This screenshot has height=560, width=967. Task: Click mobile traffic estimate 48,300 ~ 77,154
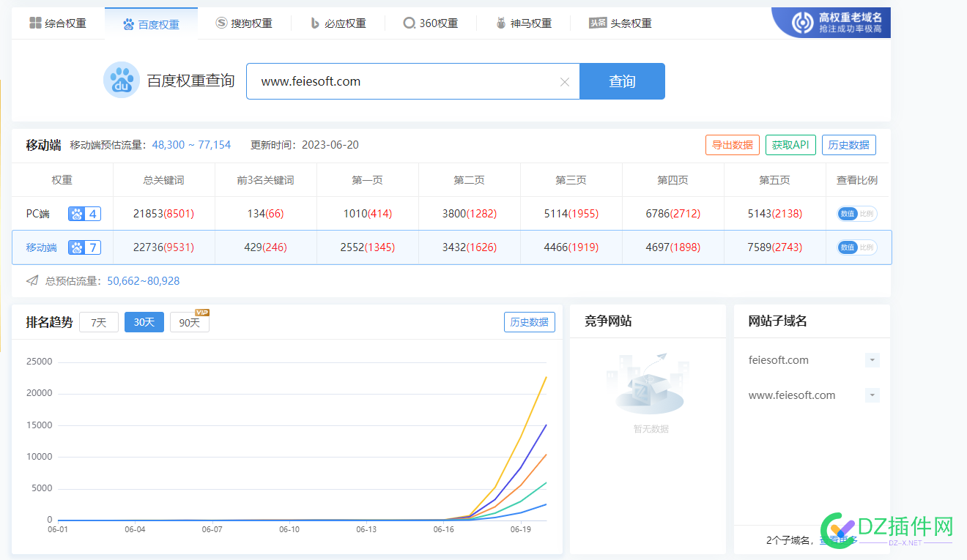click(x=191, y=145)
